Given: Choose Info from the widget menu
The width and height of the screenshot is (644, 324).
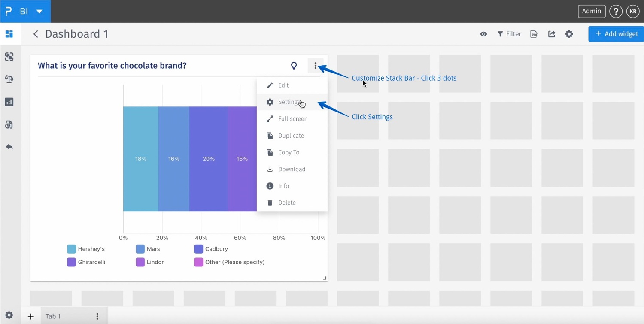Looking at the screenshot, I should (x=292, y=186).
